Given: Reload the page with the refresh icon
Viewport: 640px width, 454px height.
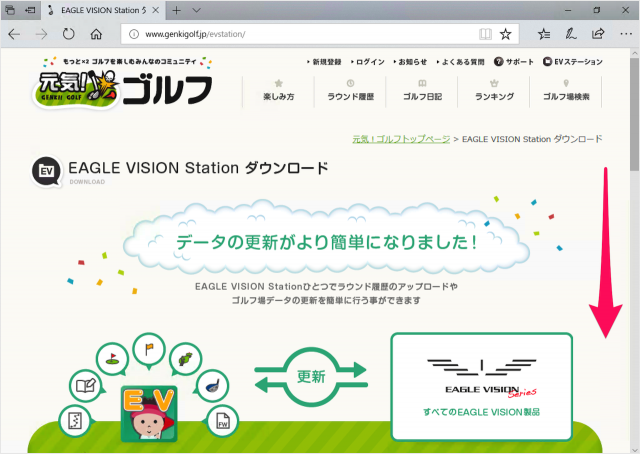Looking at the screenshot, I should (69, 34).
